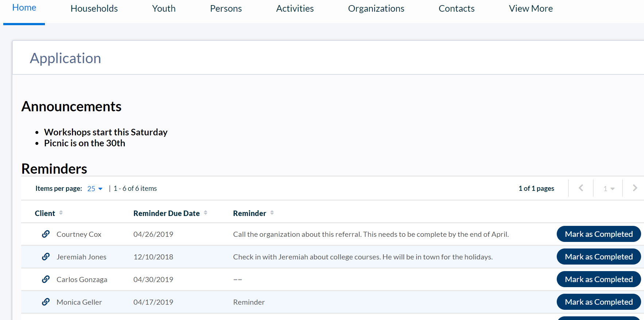Image resolution: width=644 pixels, height=320 pixels.
Task: Go to next page arrow
Action: click(635, 188)
